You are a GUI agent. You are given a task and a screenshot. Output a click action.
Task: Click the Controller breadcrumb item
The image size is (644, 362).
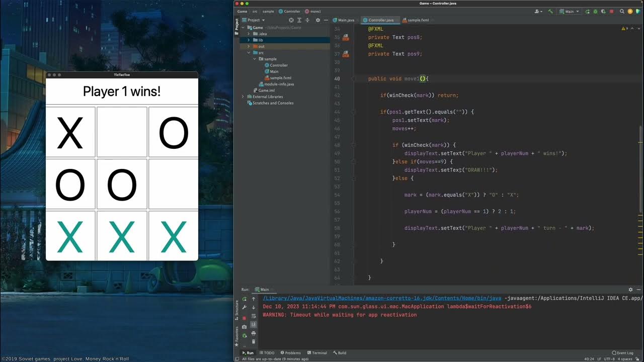point(289,11)
